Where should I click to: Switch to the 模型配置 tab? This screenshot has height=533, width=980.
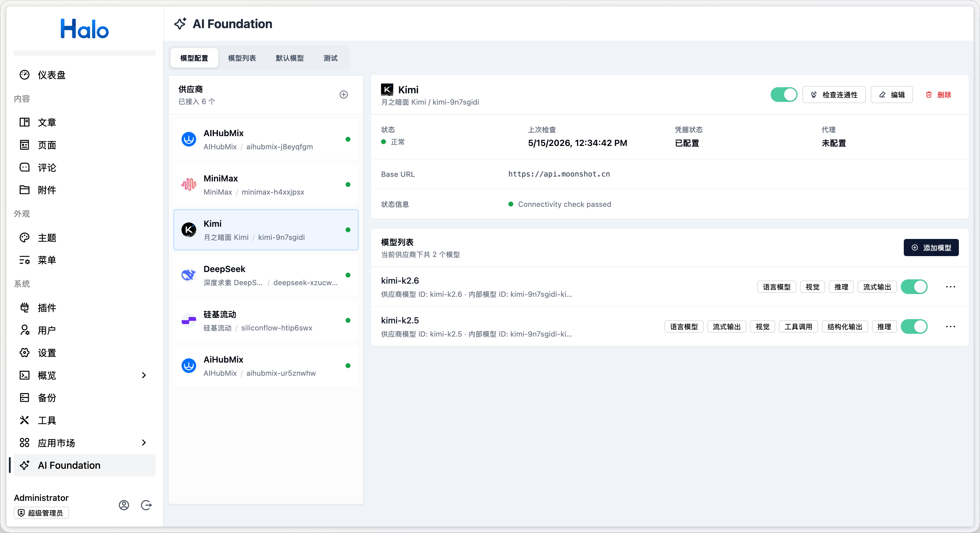coord(194,58)
